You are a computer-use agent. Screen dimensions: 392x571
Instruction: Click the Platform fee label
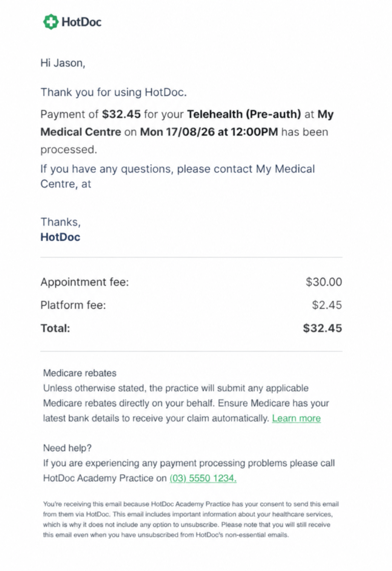[x=73, y=305]
